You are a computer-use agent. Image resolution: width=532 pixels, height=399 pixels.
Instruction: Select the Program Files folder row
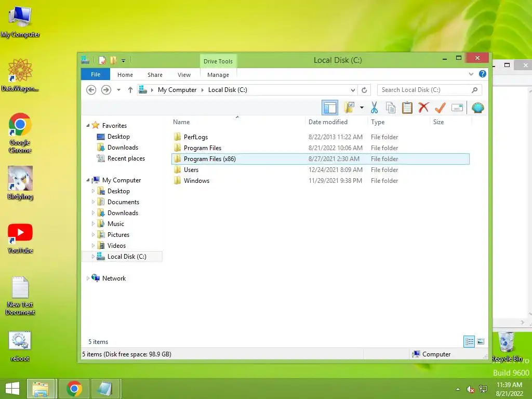[321, 148]
